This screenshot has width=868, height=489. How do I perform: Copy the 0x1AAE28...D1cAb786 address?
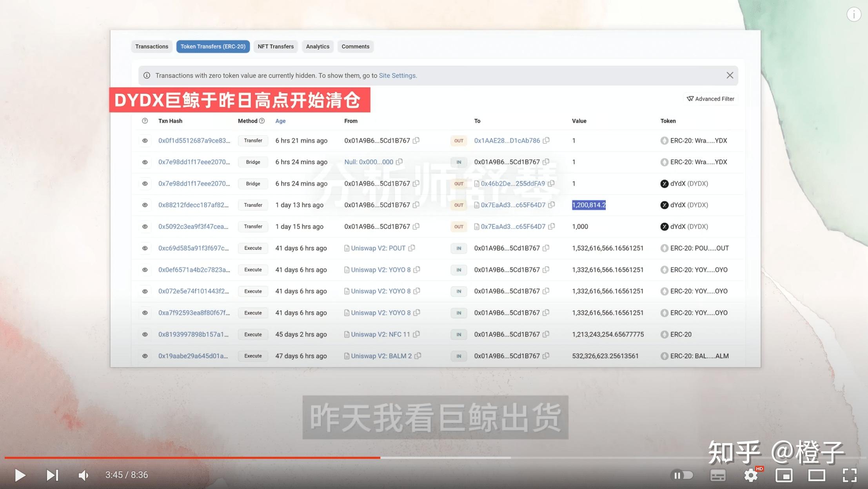546,140
